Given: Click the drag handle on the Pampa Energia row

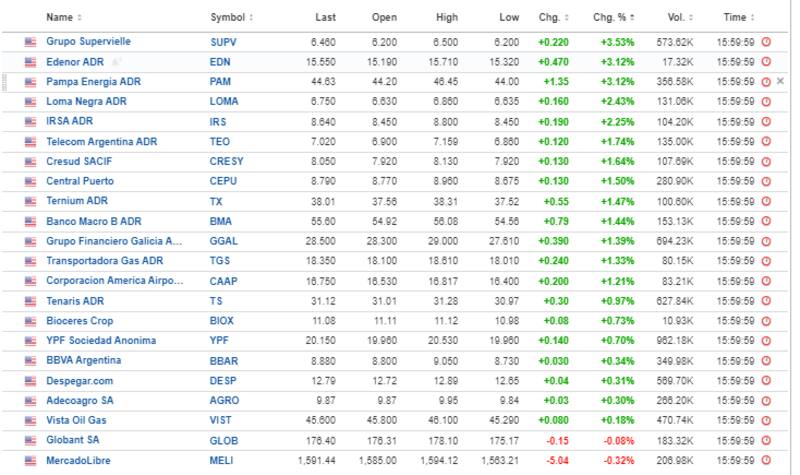Looking at the screenshot, I should 6,82.
